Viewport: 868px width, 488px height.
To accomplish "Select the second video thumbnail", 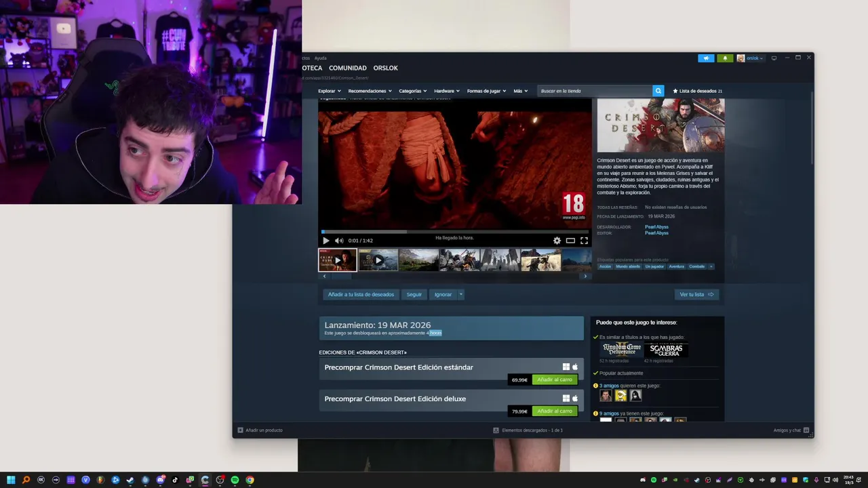I will coord(378,260).
